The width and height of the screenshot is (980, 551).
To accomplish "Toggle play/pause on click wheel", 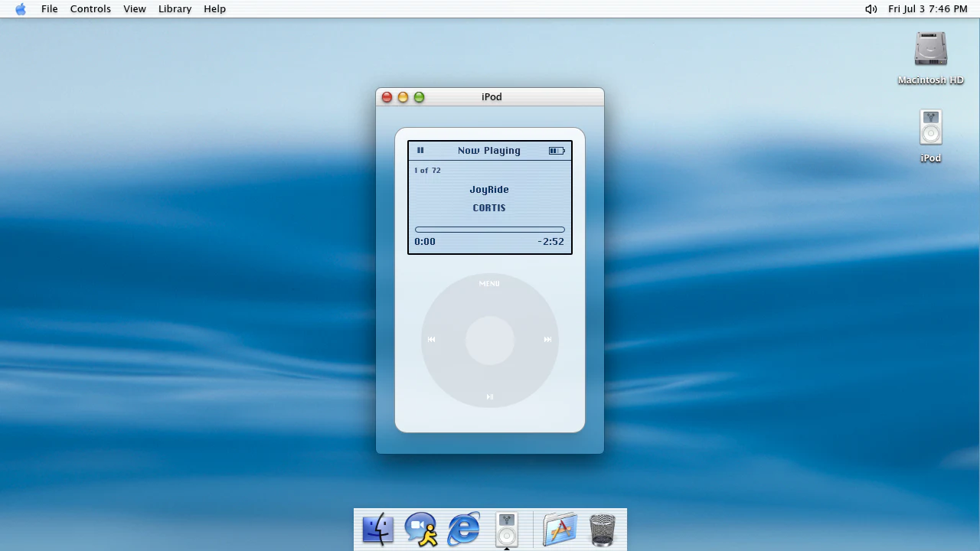I will [x=490, y=396].
